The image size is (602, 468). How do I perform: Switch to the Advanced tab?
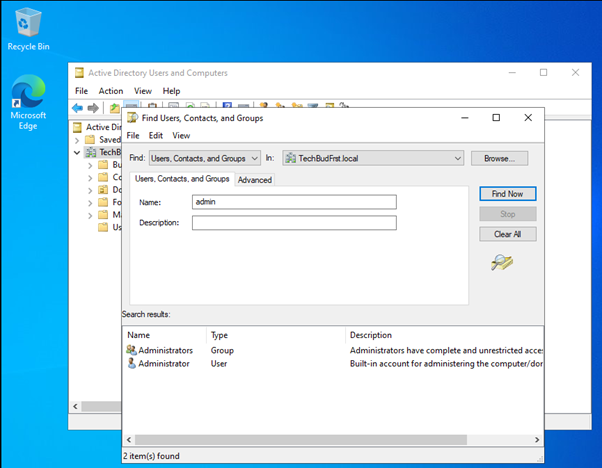[254, 180]
